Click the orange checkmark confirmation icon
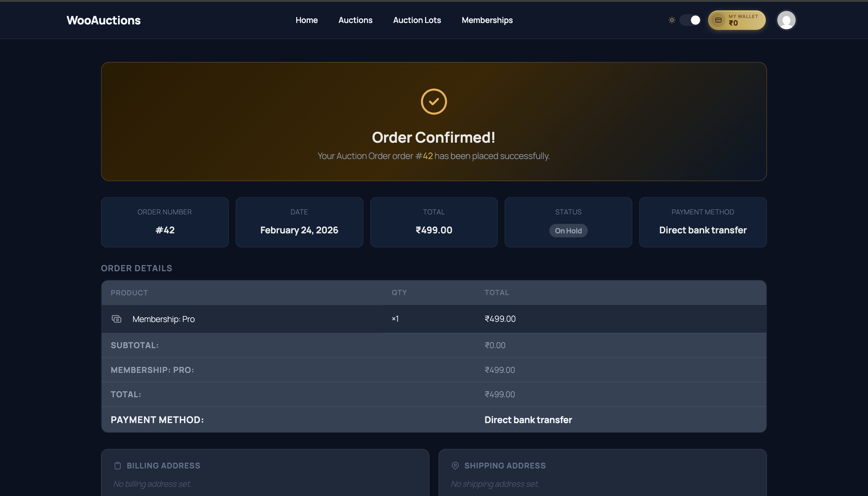 coord(434,101)
